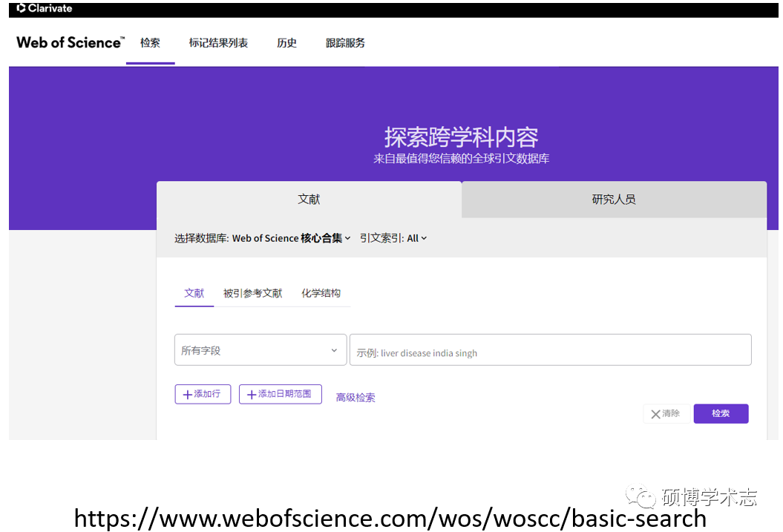
Task: Open 跟踪服务 navigation item
Action: click(345, 43)
